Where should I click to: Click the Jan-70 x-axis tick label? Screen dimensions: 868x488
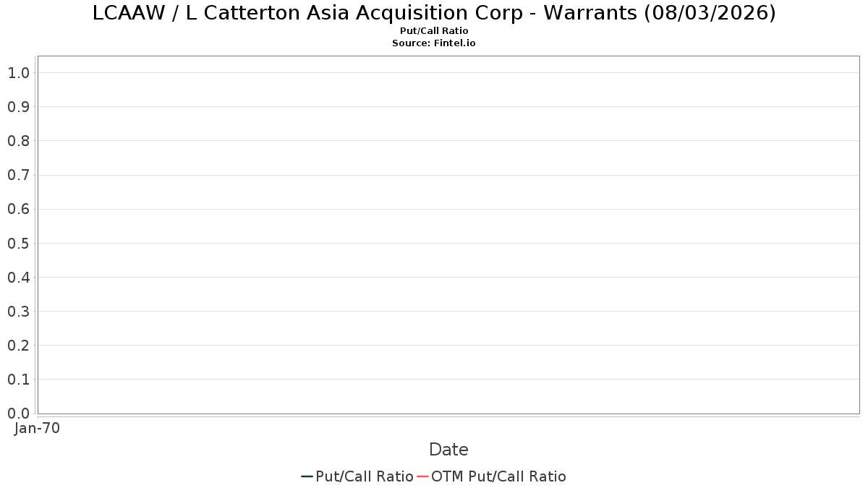[x=37, y=428]
